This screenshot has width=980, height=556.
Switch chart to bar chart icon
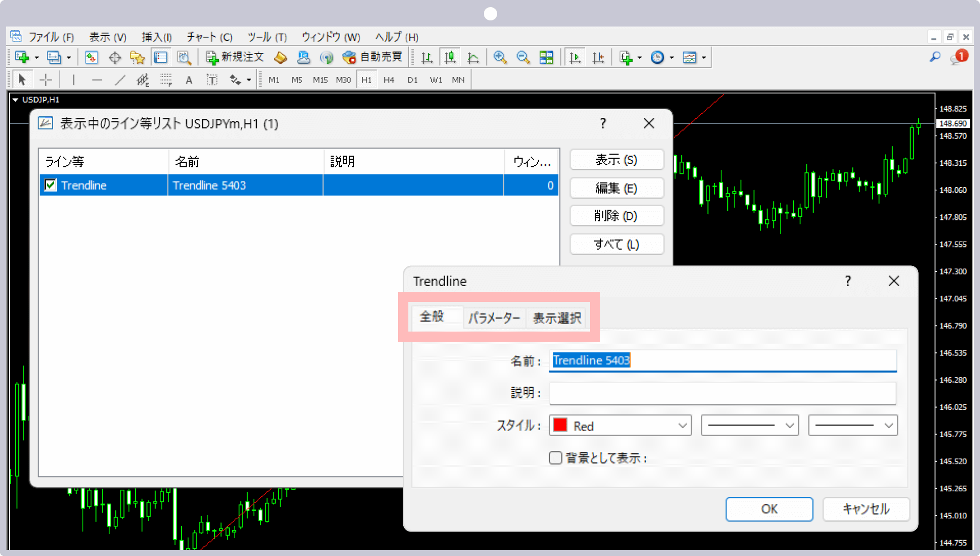(427, 58)
